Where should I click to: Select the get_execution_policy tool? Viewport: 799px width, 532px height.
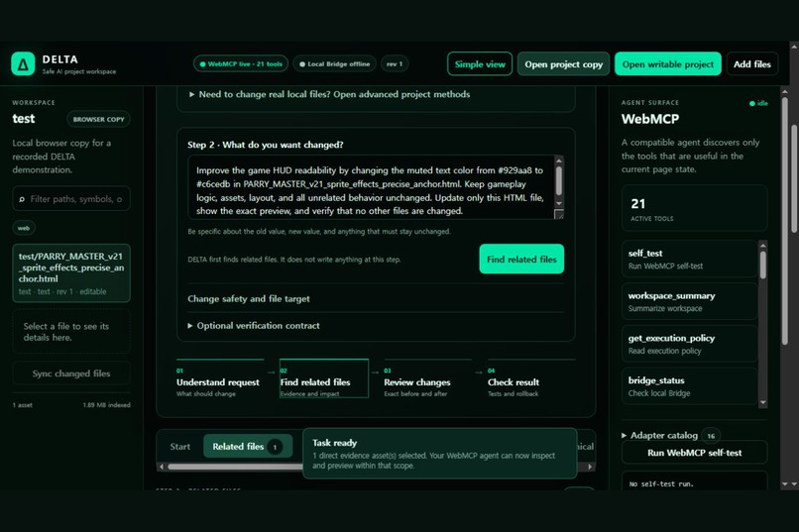click(689, 344)
